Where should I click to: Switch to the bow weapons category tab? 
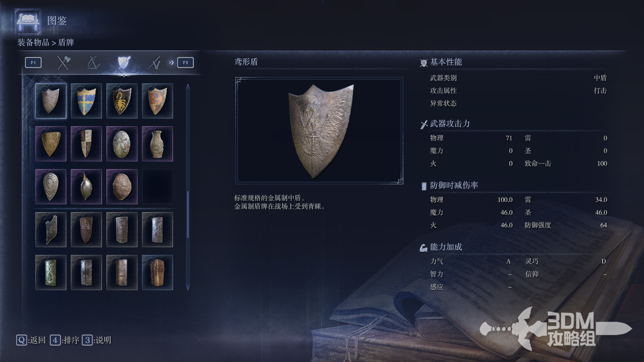point(94,63)
